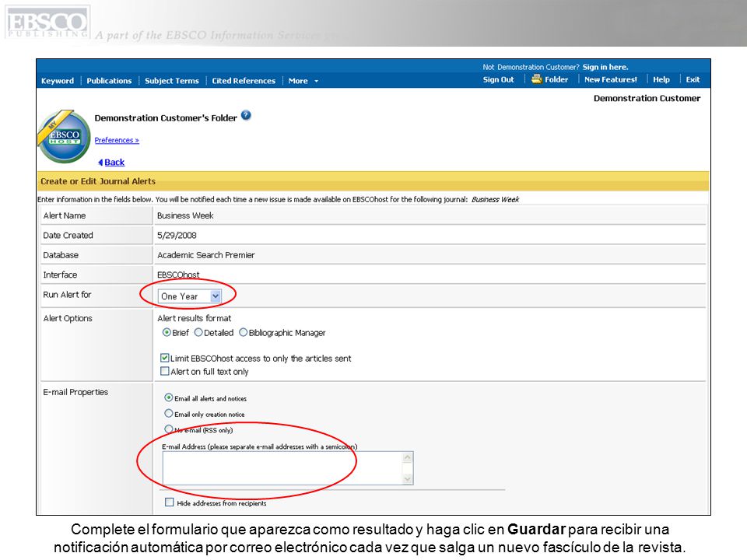The width and height of the screenshot is (747, 560).
Task: Click the Business Week alert name value
Action: [x=185, y=215]
